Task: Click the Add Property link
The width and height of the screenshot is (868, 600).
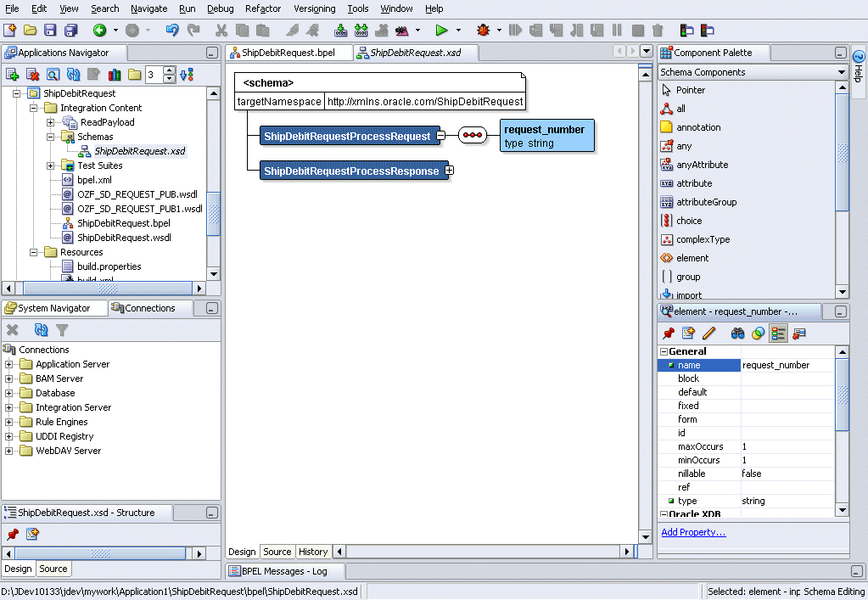Action: 693,532
